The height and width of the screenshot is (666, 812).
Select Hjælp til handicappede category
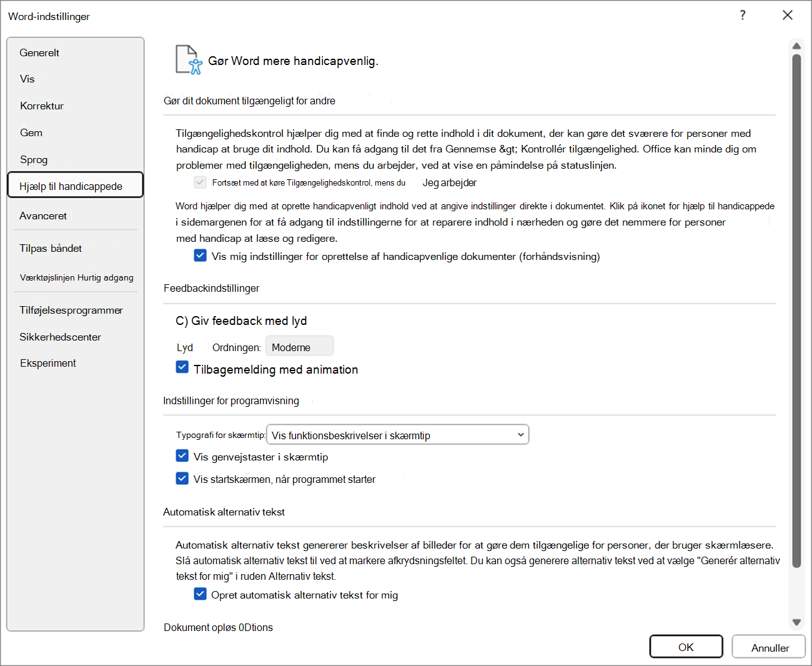click(x=76, y=185)
